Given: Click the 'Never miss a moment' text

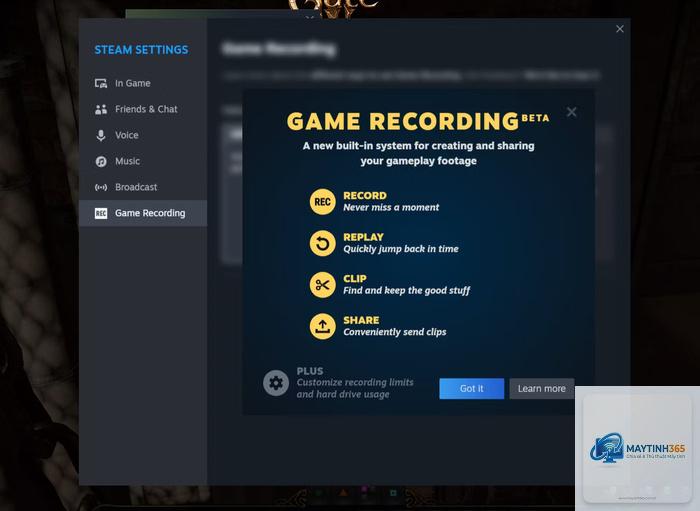Looking at the screenshot, I should tap(391, 208).
